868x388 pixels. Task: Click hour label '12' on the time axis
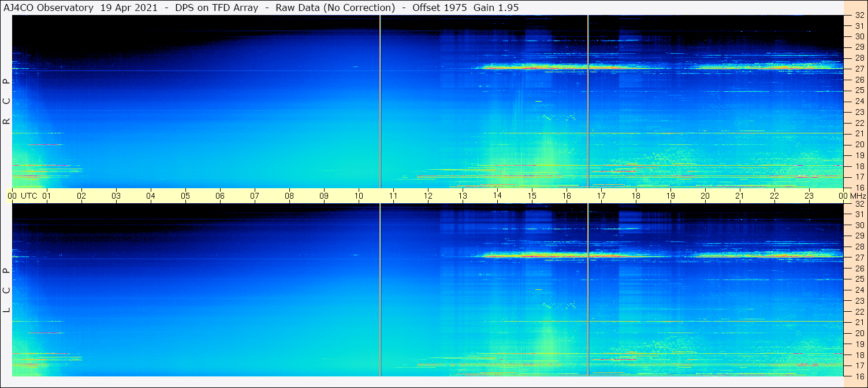(x=428, y=196)
